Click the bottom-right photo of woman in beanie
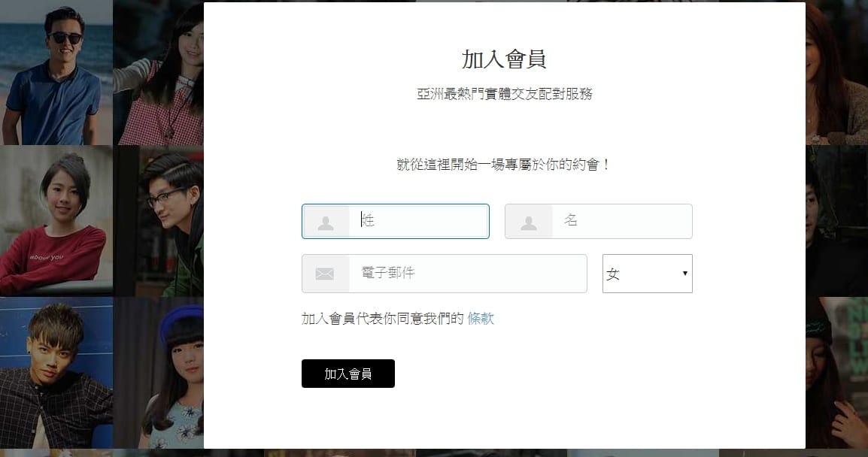Screen dimensions: 868x457 coord(836,372)
